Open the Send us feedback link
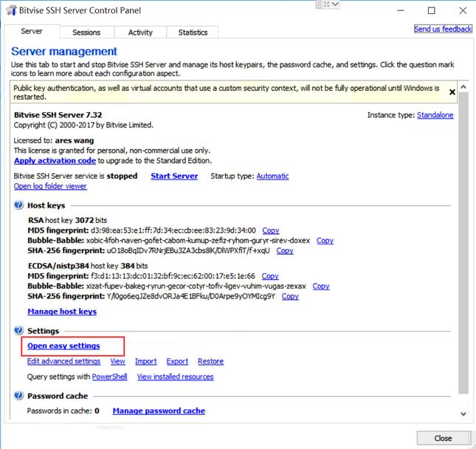This screenshot has height=449, width=476. 443,29
